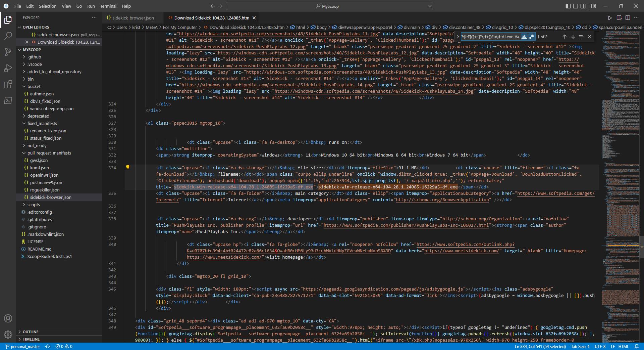
Task: Open the Source Control view
Action: point(8,52)
